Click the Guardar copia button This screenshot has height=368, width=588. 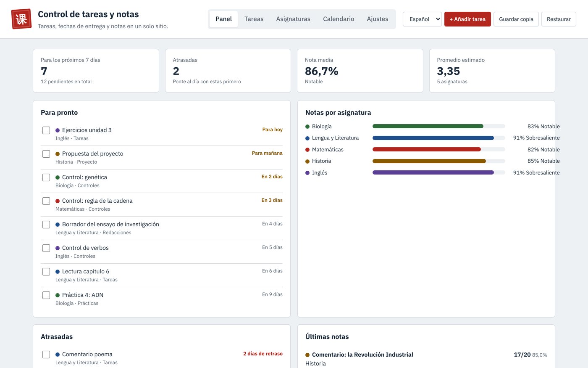516,19
